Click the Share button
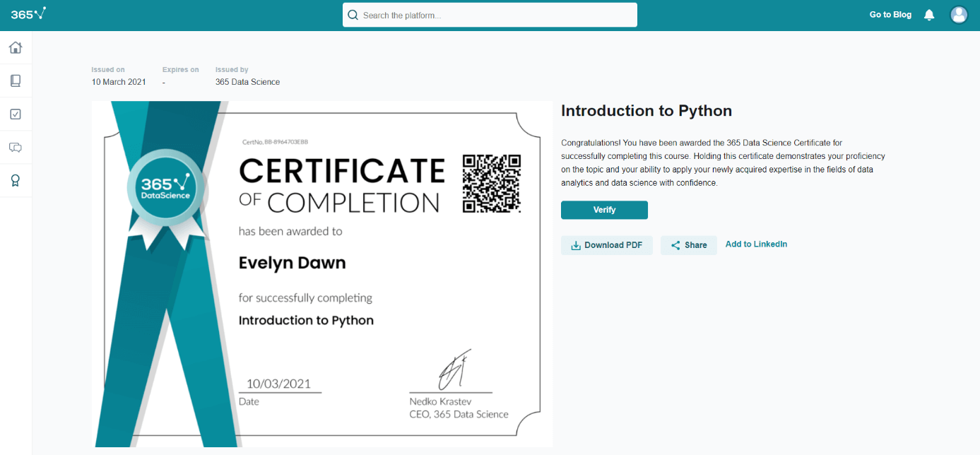Viewport: 980px width, 455px height. [x=688, y=245]
